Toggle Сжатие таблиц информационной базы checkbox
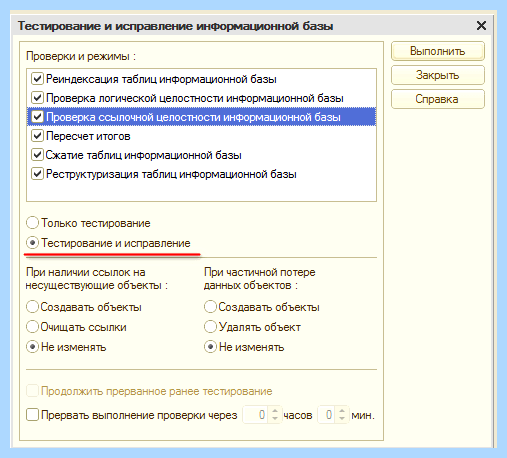 37,155
